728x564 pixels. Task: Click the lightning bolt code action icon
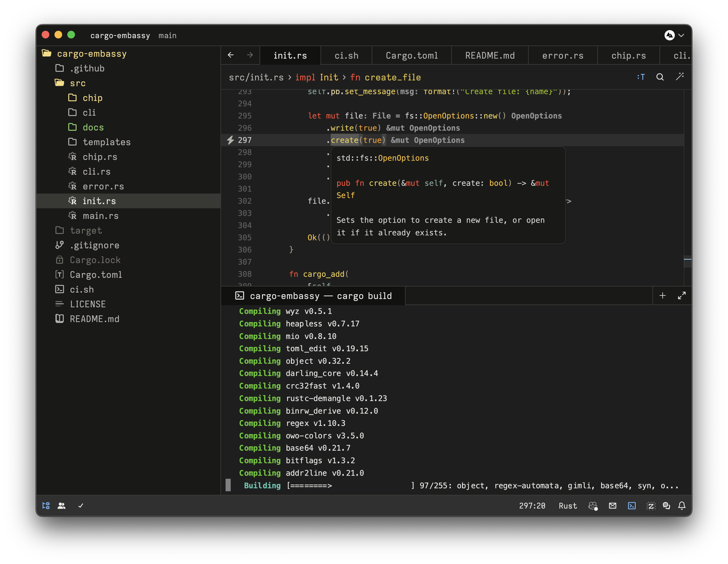coord(230,140)
